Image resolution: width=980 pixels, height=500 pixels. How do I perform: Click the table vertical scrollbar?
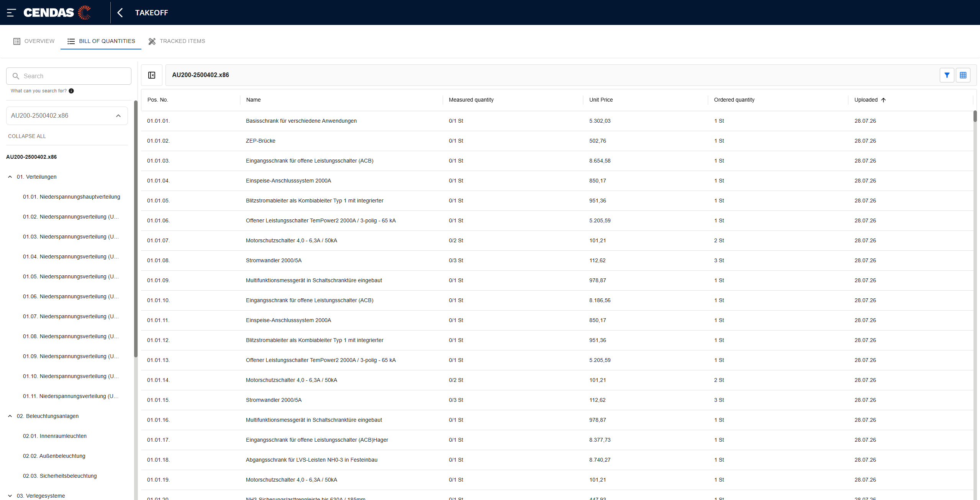pos(975,116)
